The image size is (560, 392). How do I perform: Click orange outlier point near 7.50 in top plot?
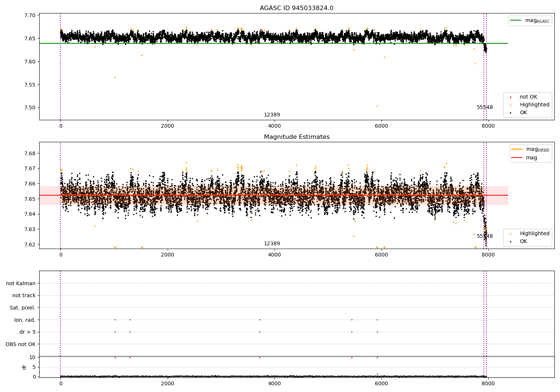pyautogui.click(x=377, y=106)
